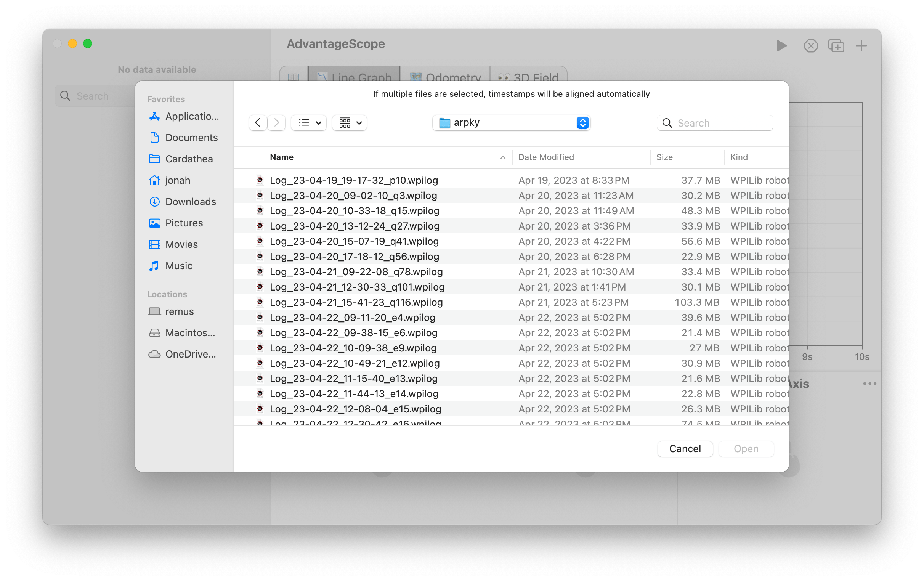Click the arpky folder dropdown stepper
The height and width of the screenshot is (581, 924).
(581, 122)
